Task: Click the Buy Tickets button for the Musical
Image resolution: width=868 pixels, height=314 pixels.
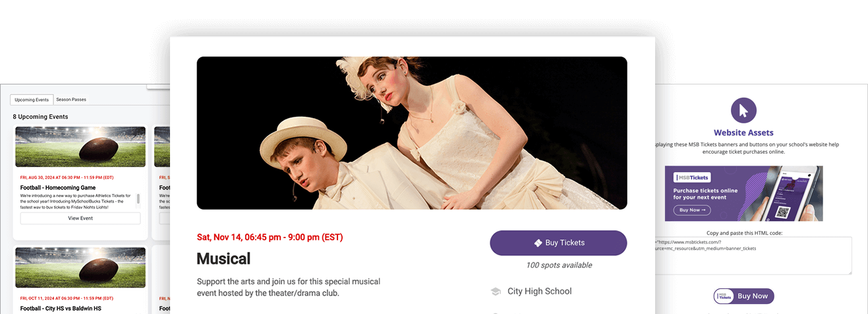Action: 558,243
